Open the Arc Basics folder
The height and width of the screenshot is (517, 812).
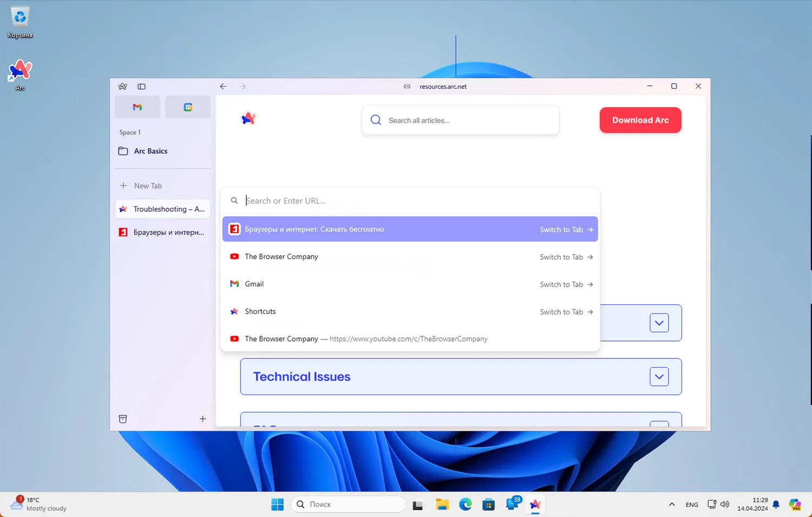pos(163,151)
